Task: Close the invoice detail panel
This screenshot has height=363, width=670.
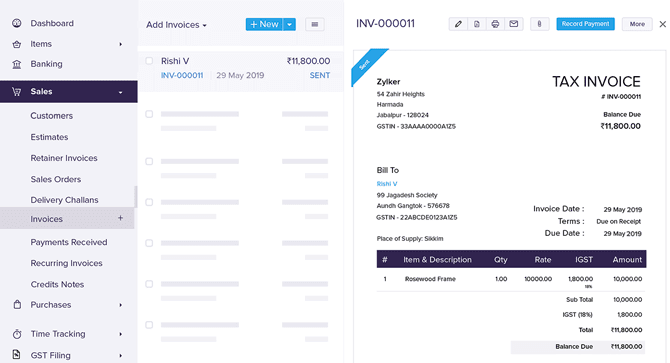Action: pyautogui.click(x=662, y=24)
